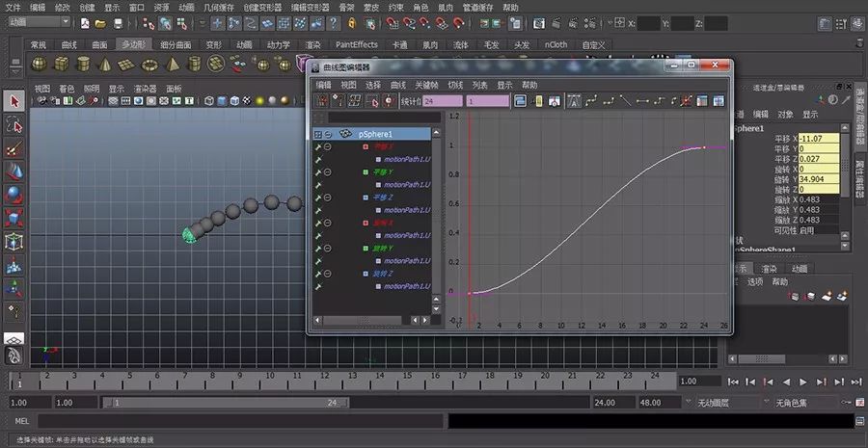Screen dimensions: 868x448
Task: Activate the Lasso select tool
Action: coord(14,126)
